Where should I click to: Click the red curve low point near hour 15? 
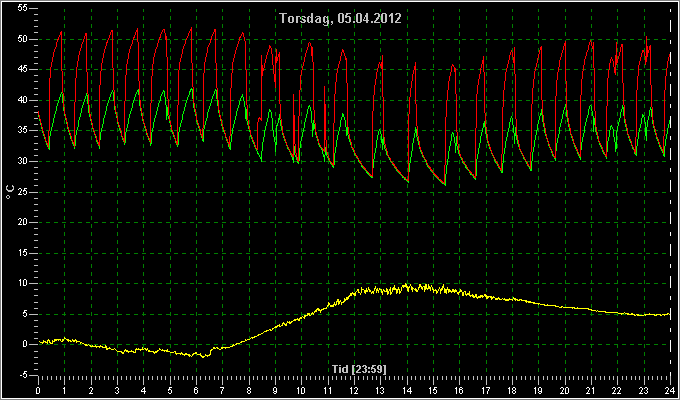[x=445, y=185]
